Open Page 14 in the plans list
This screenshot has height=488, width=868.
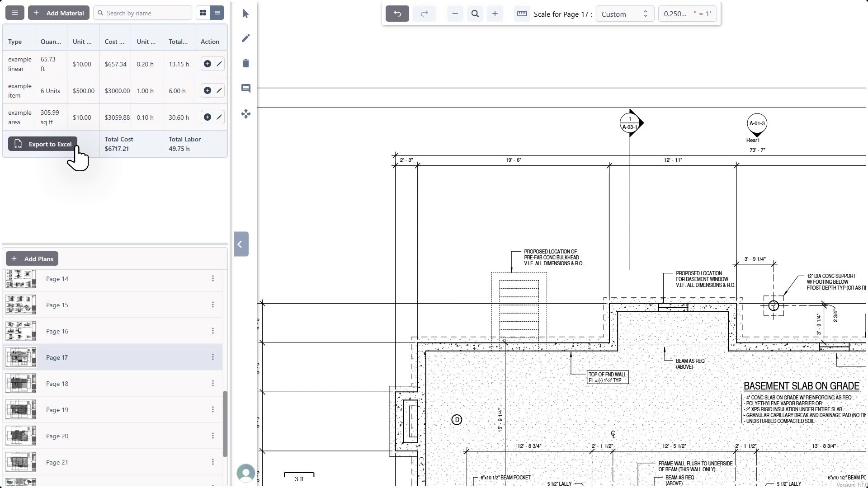[113, 279]
